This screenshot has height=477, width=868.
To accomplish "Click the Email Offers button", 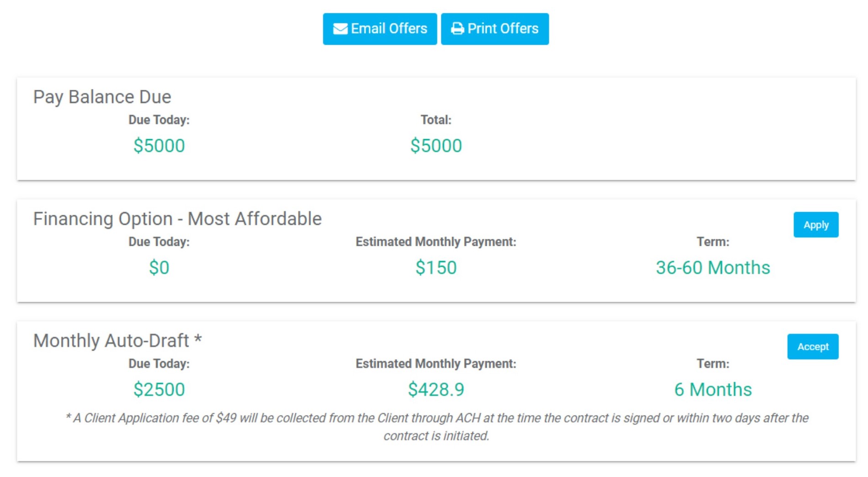I will (380, 29).
